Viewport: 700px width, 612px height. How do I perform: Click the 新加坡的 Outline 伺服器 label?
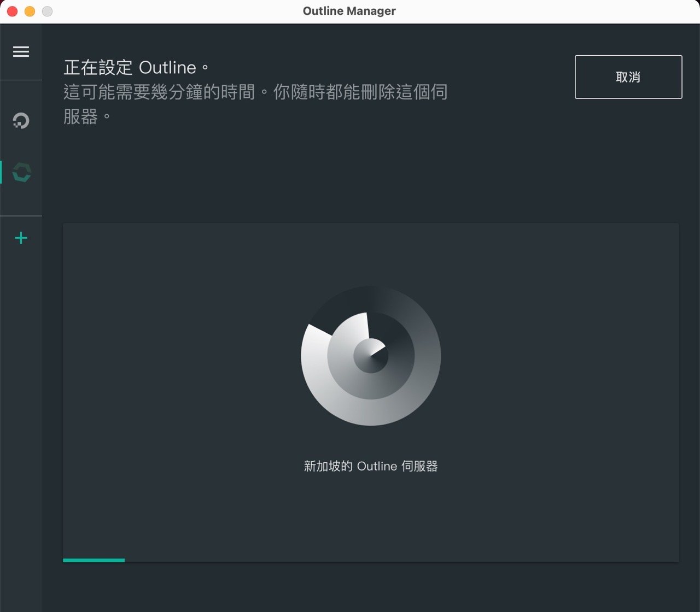click(x=371, y=466)
